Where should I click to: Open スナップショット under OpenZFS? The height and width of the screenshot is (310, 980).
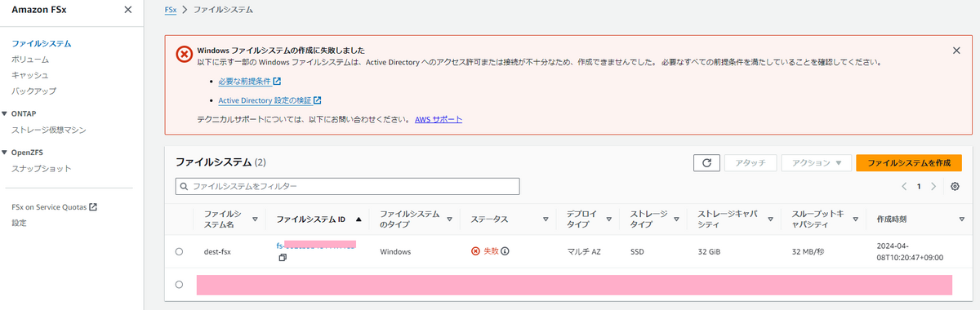42,169
